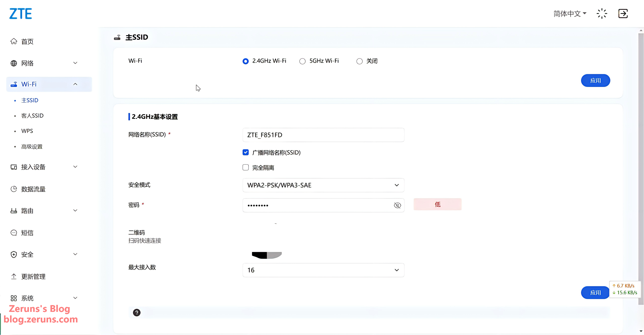
Task: Open the 首页 home page
Action: coord(27,41)
